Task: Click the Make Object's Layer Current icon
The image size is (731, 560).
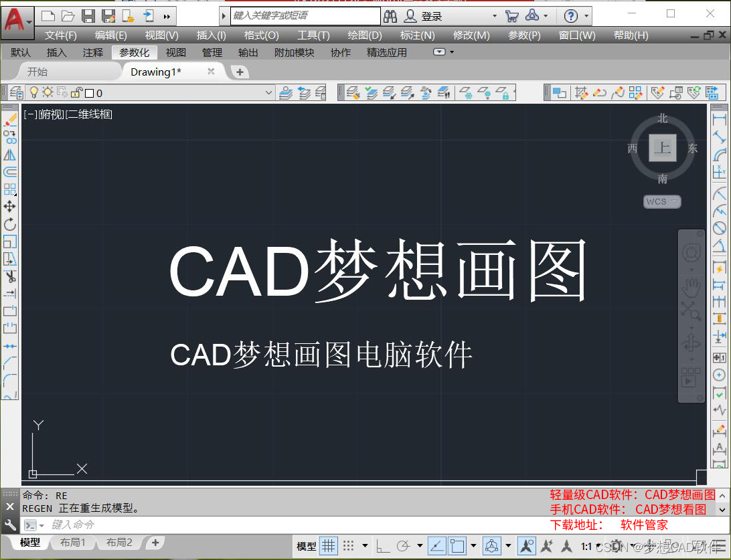Action: pyautogui.click(x=286, y=93)
